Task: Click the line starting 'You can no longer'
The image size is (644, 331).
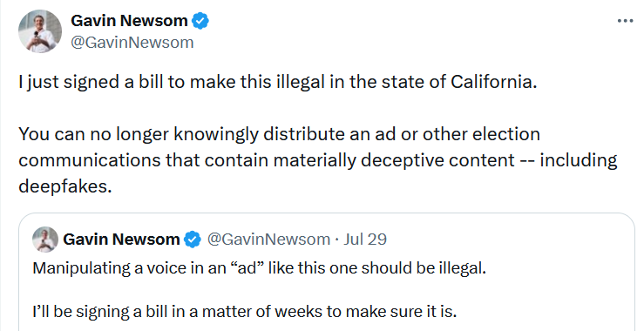Action: (x=279, y=134)
